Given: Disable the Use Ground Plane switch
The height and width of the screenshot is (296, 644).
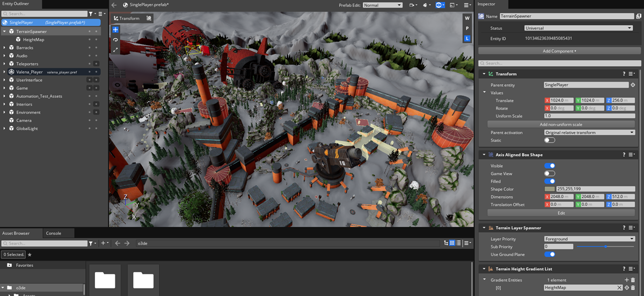Looking at the screenshot, I should [x=550, y=254].
